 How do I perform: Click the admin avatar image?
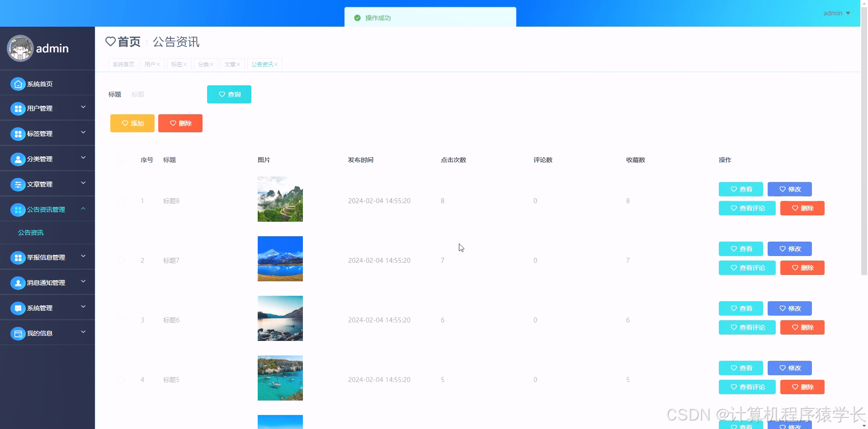coord(20,48)
